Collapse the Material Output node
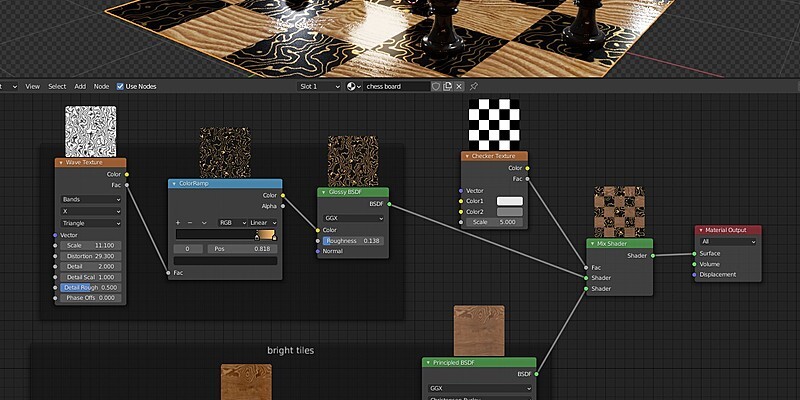This screenshot has height=400, width=800. pyautogui.click(x=701, y=230)
